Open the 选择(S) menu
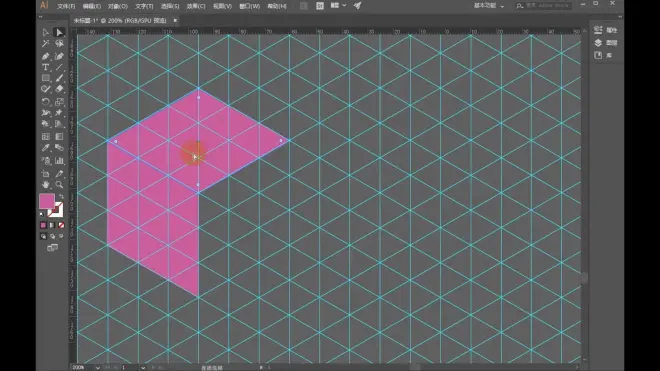Screen dimensions: 660x371 170,6
